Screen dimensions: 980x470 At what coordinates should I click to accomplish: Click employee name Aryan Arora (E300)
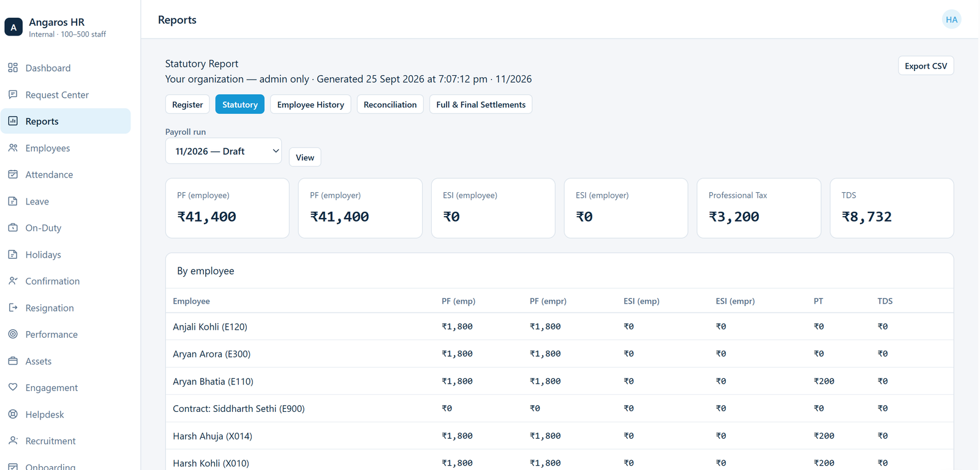click(211, 354)
